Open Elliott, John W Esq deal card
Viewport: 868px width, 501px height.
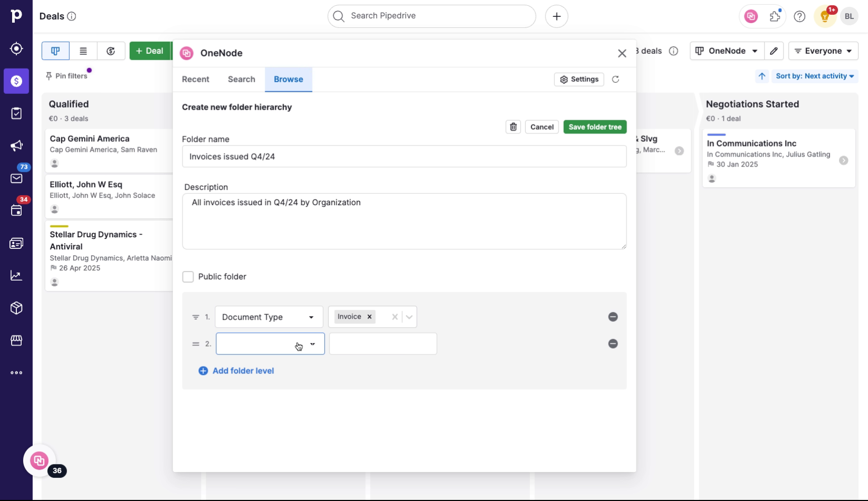[109, 196]
